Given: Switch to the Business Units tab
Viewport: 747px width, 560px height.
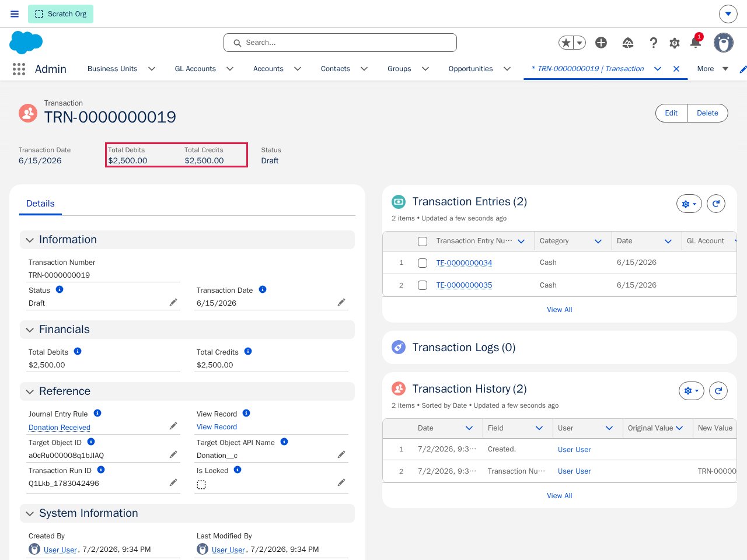Looking at the screenshot, I should click(113, 69).
